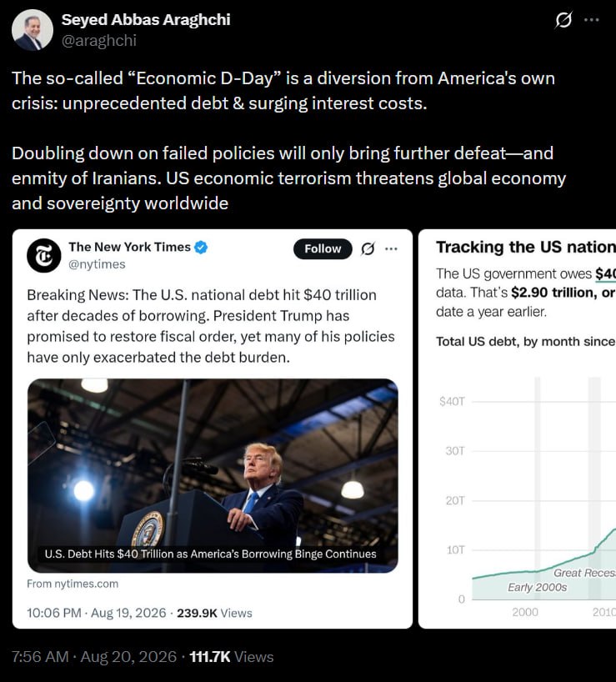Image resolution: width=616 pixels, height=682 pixels.
Task: Open the @araghchi handle link
Action: [99, 41]
